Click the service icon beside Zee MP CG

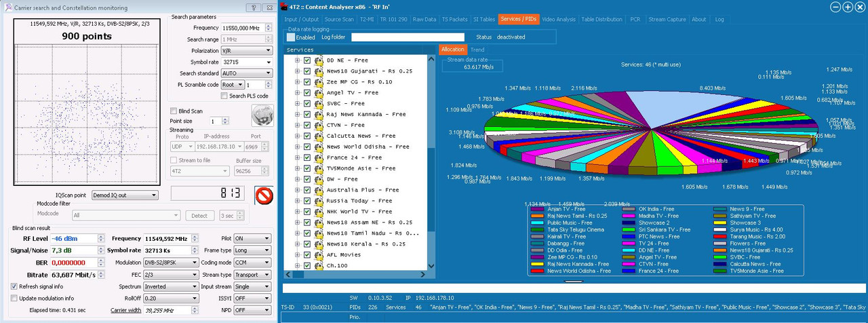point(319,82)
